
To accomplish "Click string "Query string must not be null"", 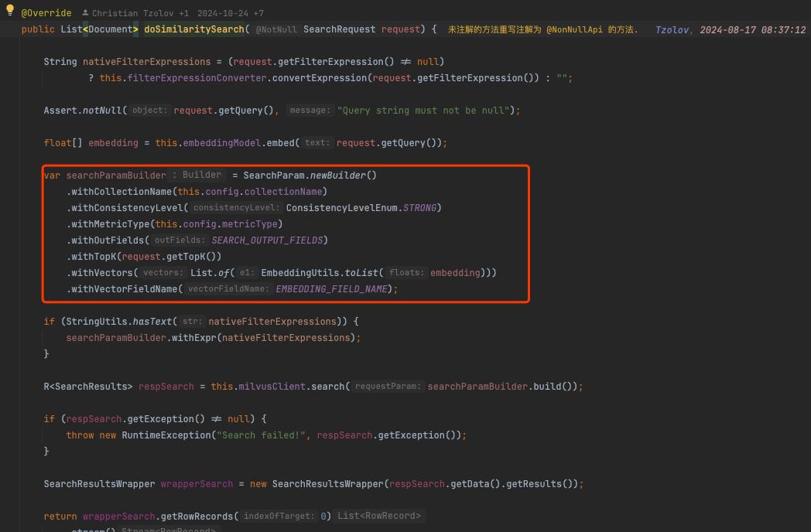I will coord(423,110).
